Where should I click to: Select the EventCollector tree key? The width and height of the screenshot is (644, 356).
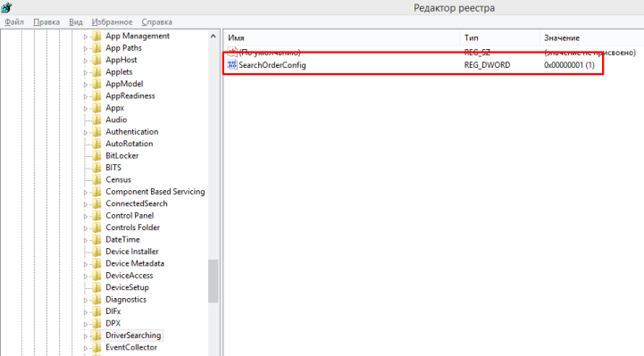coord(131,347)
